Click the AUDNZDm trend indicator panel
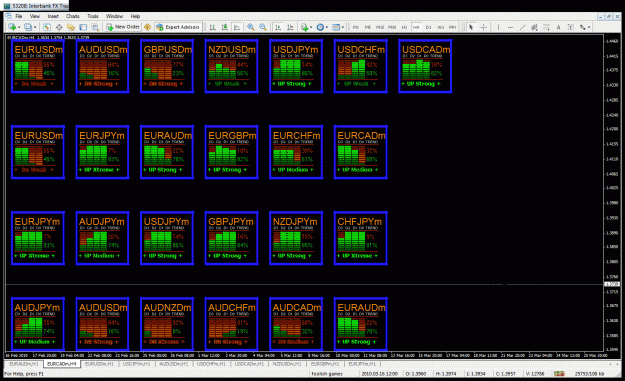The image size is (625, 381). coord(167,324)
